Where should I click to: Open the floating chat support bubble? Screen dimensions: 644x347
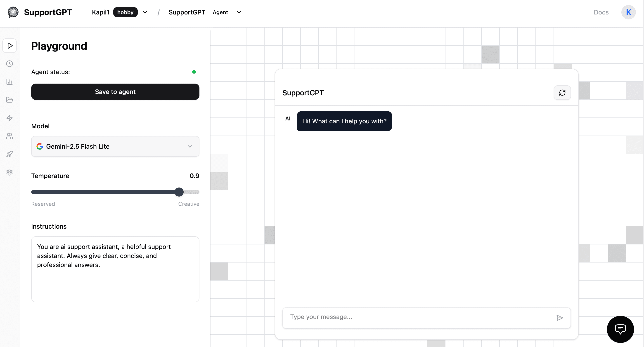(620, 329)
